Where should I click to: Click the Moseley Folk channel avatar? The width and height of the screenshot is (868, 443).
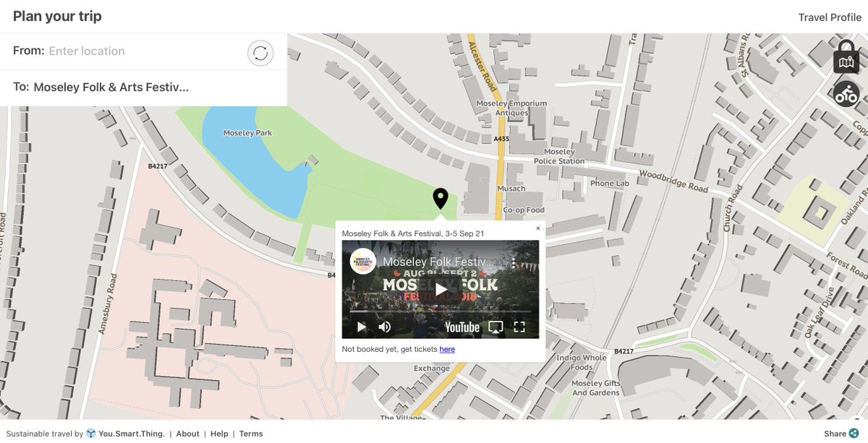362,262
